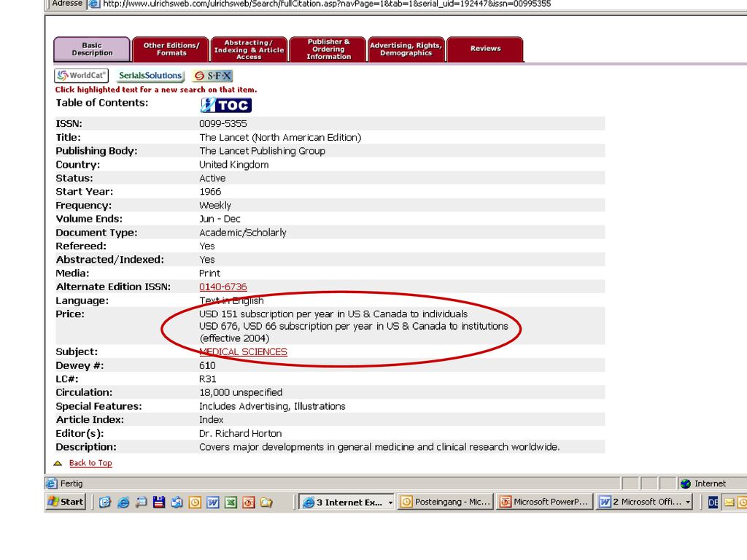The image size is (747, 560).
Task: Switch to the Reviews tab
Action: coord(485,49)
